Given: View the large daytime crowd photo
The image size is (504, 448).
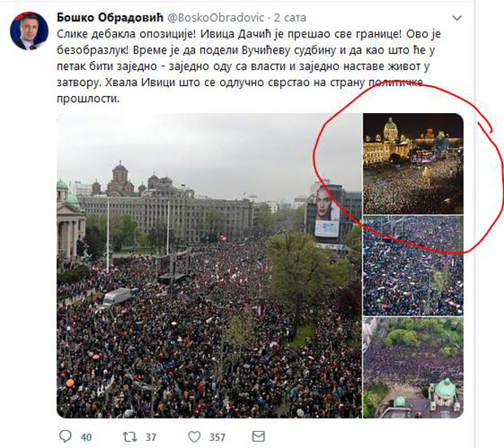Looking at the screenshot, I should [209, 266].
